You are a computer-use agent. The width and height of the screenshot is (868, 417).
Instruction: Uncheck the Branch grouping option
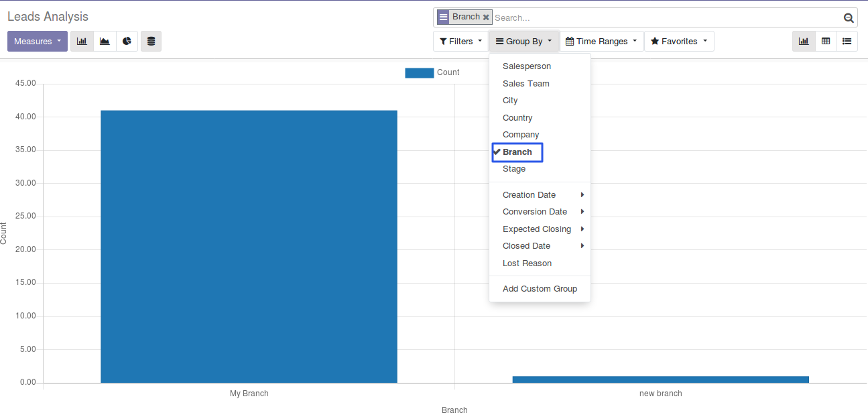[517, 152]
